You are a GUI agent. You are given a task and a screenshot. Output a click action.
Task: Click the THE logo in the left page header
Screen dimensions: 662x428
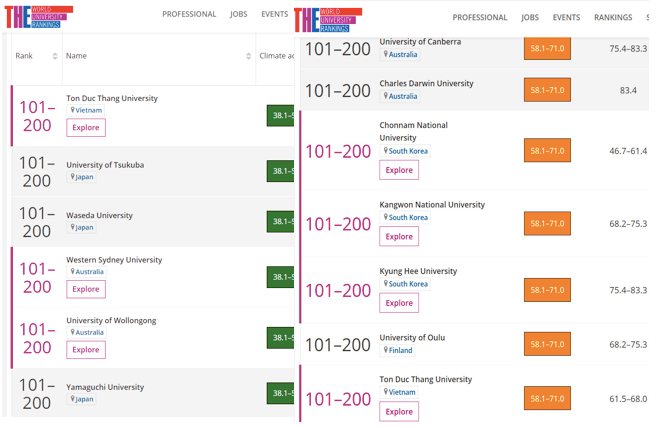click(38, 16)
